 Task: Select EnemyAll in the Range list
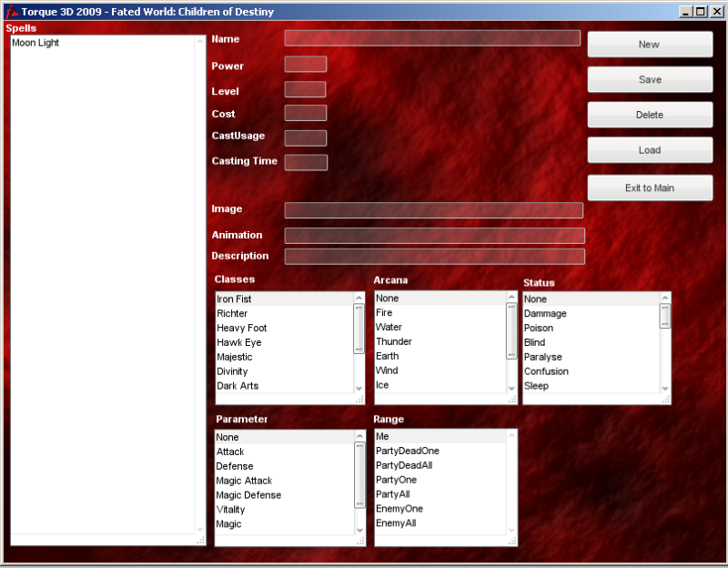coord(396,523)
